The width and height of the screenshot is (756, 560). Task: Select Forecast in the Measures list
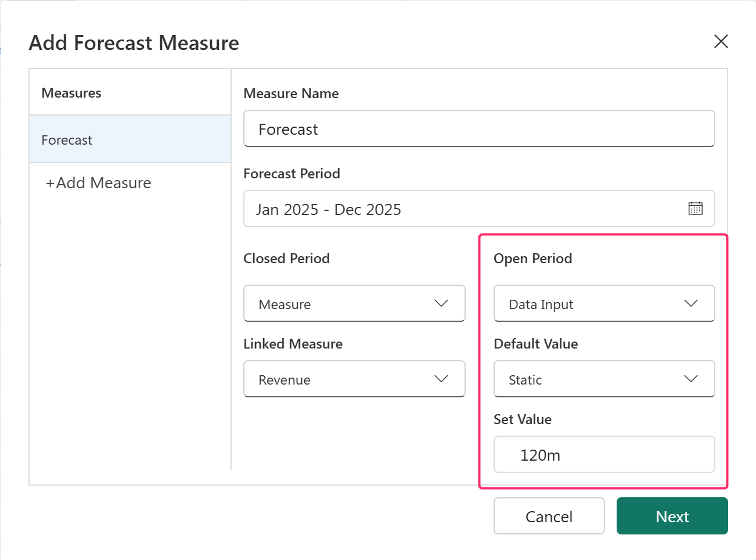click(130, 140)
